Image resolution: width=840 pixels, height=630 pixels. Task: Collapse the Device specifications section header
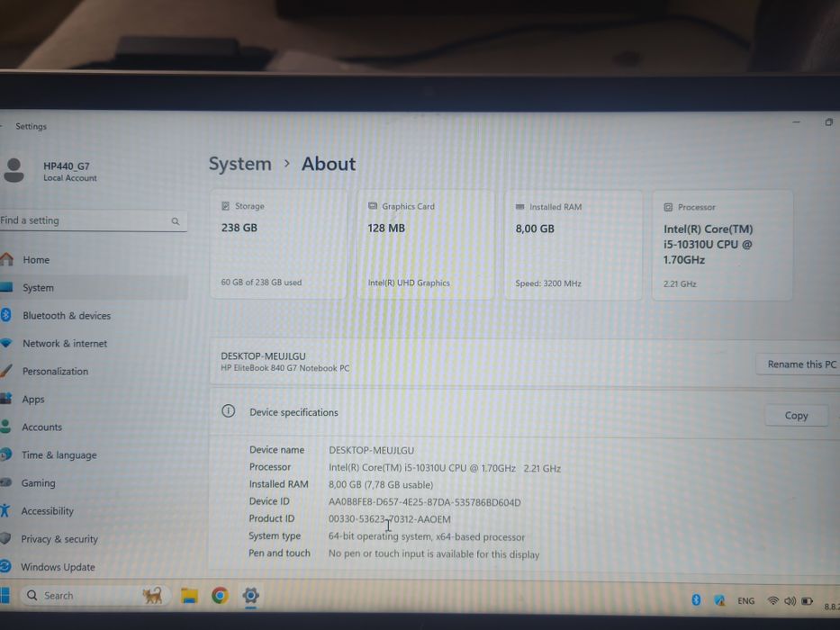(x=524, y=412)
